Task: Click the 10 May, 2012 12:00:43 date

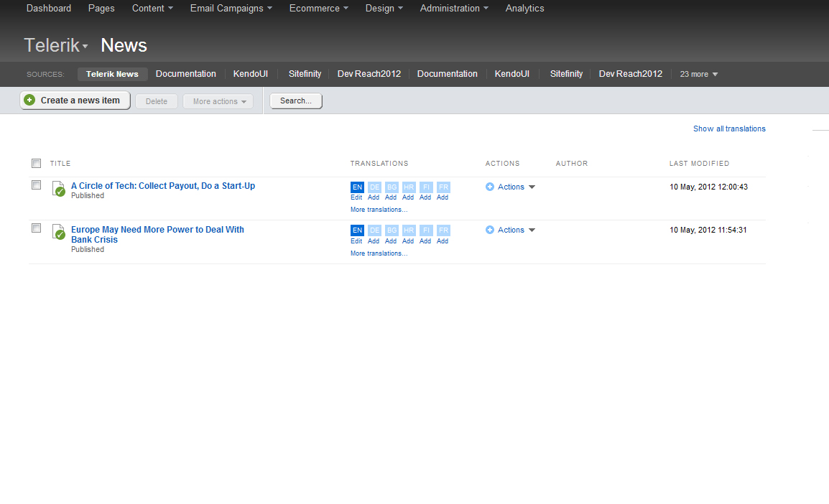Action: 708,187
